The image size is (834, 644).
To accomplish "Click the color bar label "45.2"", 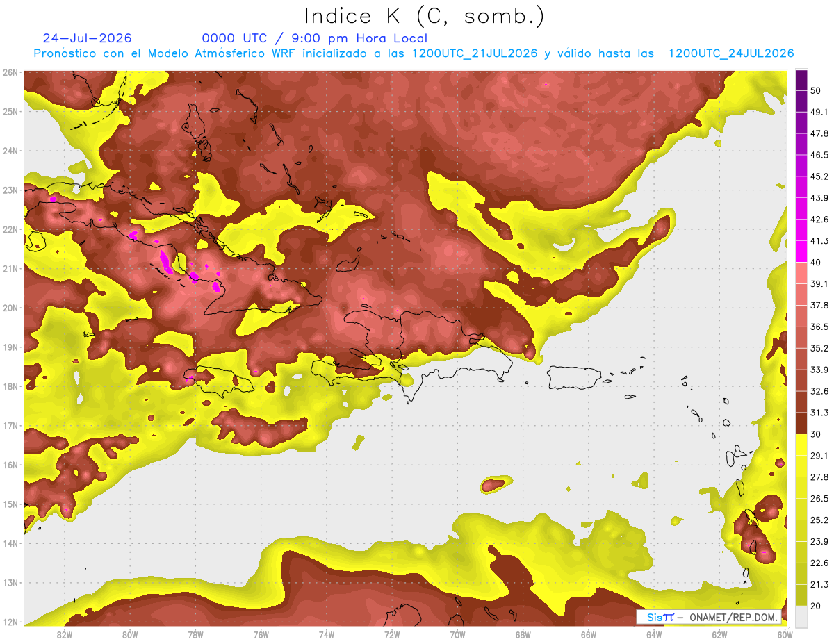I will (819, 176).
